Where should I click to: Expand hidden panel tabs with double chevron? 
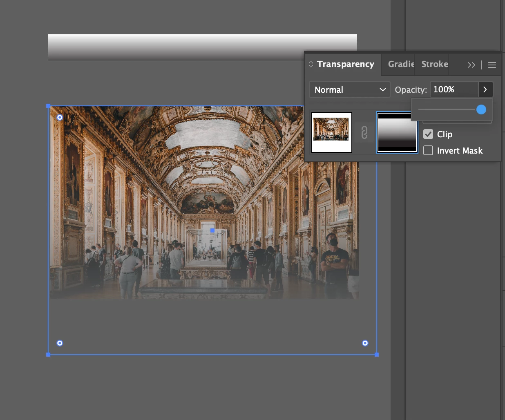tap(471, 65)
